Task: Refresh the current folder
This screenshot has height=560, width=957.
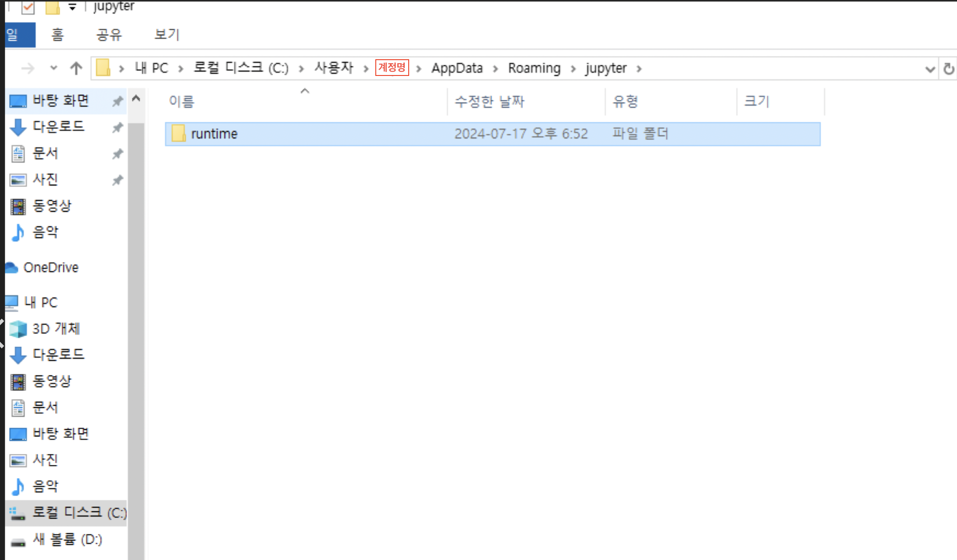Action: (x=948, y=69)
